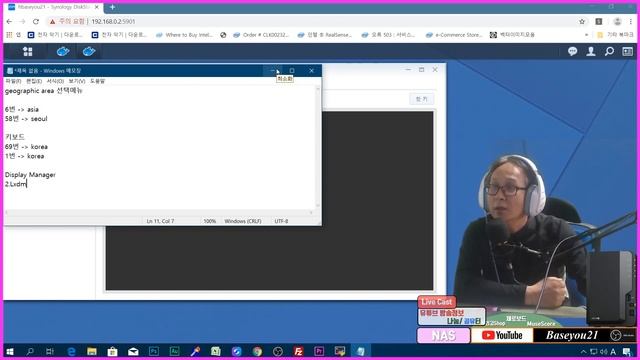The width and height of the screenshot is (640, 360).
Task: Open a new browser tab with plus button
Action: (x=112, y=7)
